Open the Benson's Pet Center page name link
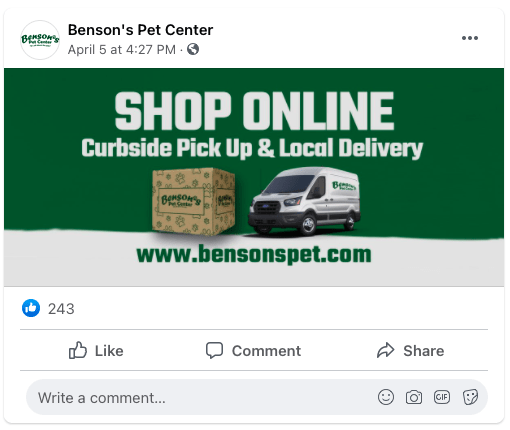This screenshot has width=510, height=430. point(140,30)
